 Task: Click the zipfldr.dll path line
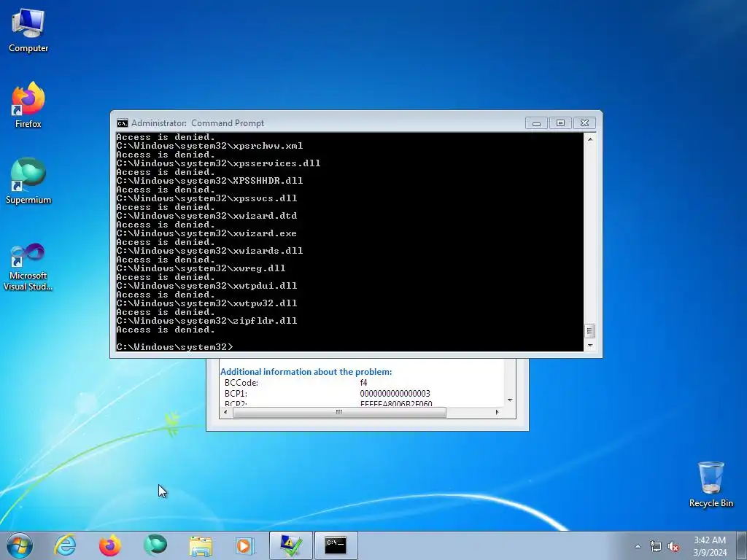206,321
